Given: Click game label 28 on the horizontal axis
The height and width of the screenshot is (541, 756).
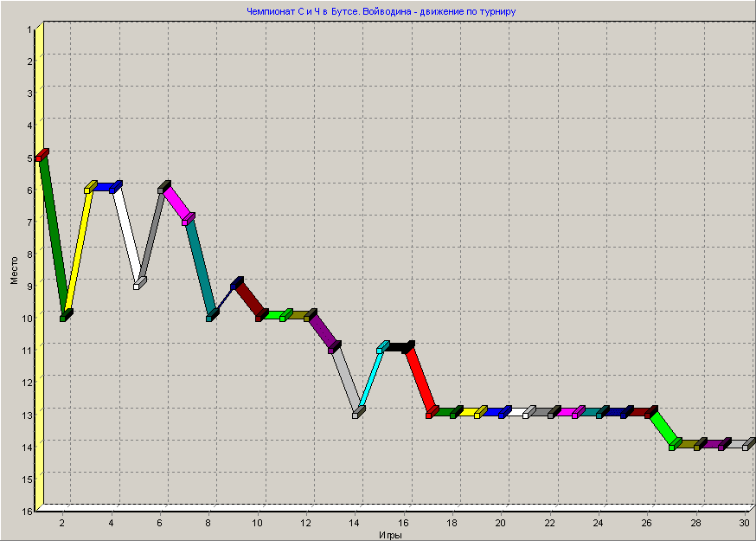Looking at the screenshot, I should click(x=696, y=523).
